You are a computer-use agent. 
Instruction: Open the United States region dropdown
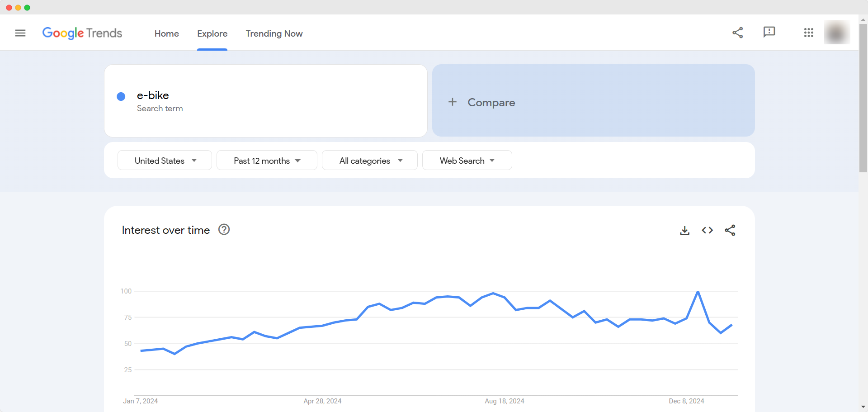165,161
